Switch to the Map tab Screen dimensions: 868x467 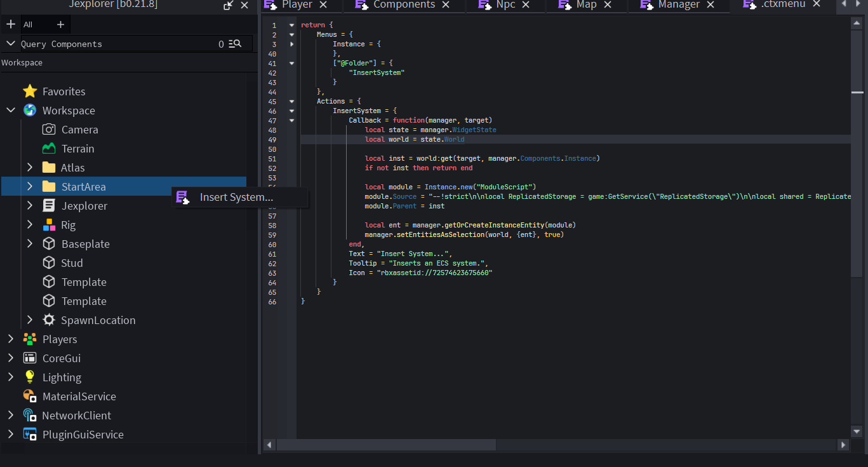(586, 5)
